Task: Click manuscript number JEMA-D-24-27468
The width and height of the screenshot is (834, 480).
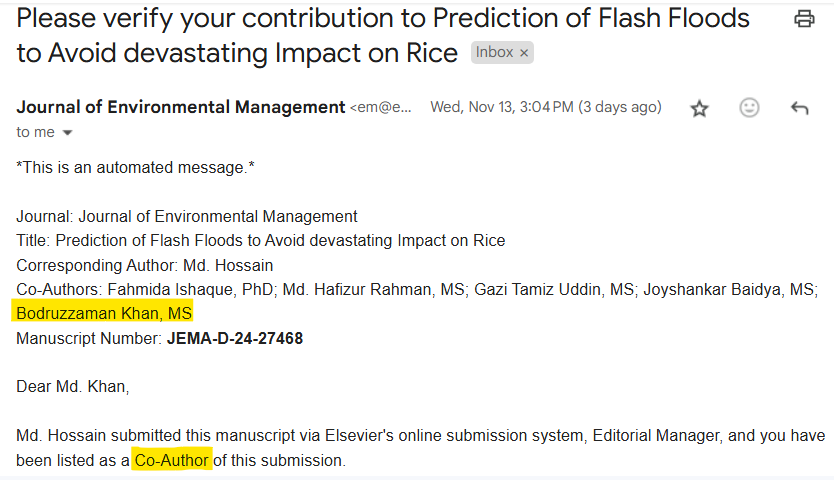Action: (x=235, y=338)
